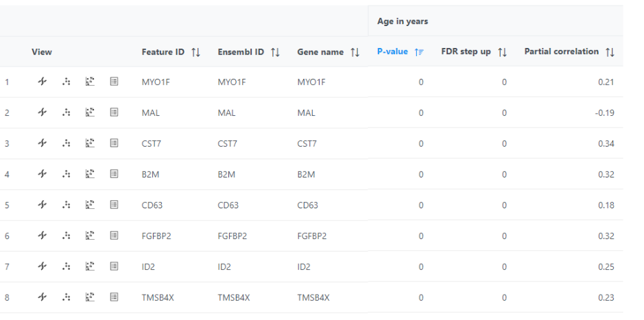The width and height of the screenshot is (644, 320).
Task: Click row number 6
Action: pyautogui.click(x=7, y=236)
